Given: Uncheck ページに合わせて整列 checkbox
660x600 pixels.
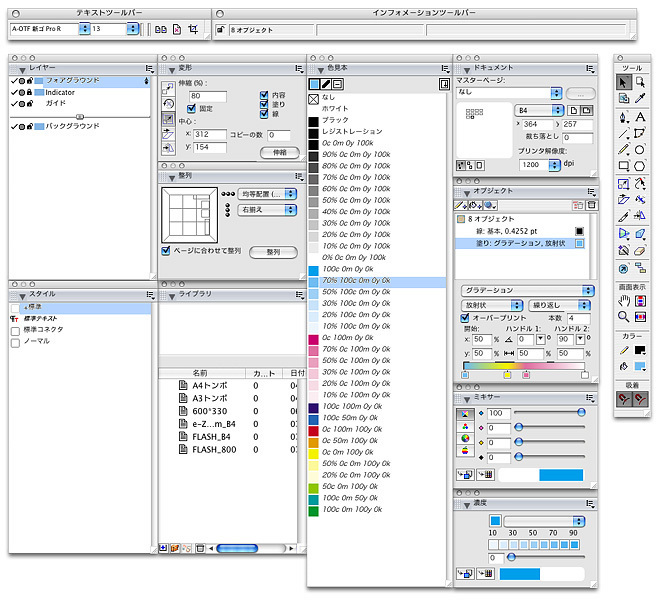Looking at the screenshot, I should 166,251.
